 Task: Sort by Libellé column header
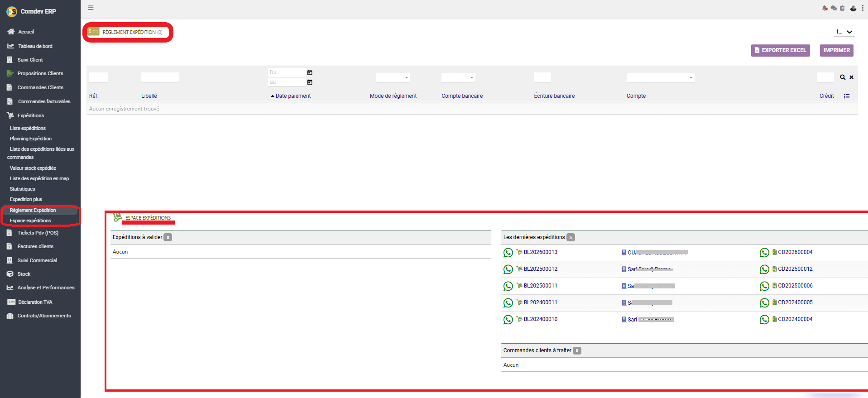tap(149, 96)
